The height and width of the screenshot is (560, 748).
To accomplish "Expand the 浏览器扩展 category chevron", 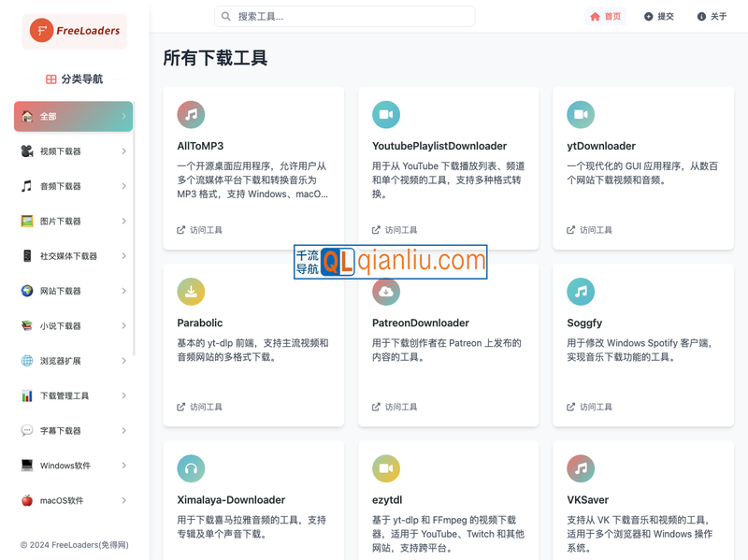I will [x=123, y=361].
